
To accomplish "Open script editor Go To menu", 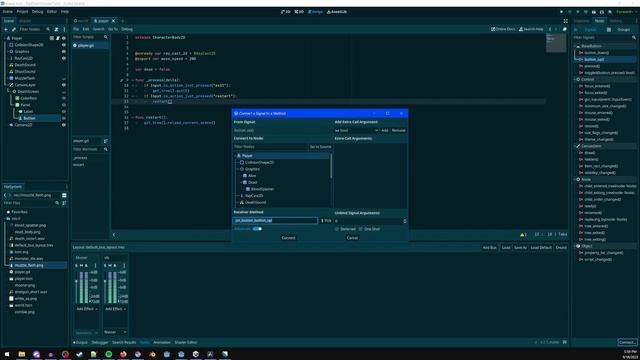I will (x=113, y=29).
